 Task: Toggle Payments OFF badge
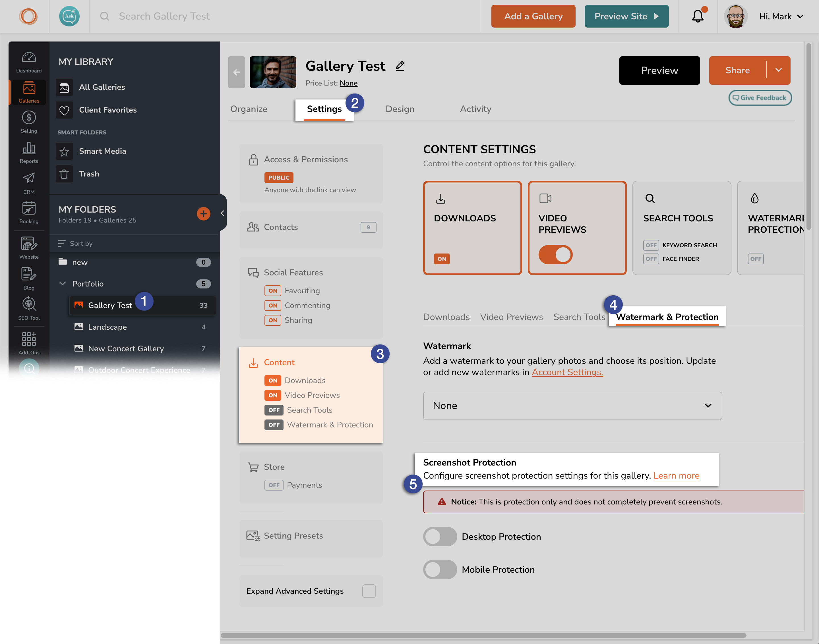pos(274,485)
